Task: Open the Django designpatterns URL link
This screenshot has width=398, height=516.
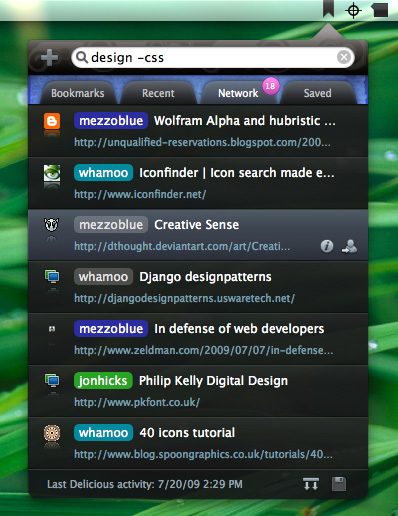Action: pyautogui.click(x=184, y=298)
